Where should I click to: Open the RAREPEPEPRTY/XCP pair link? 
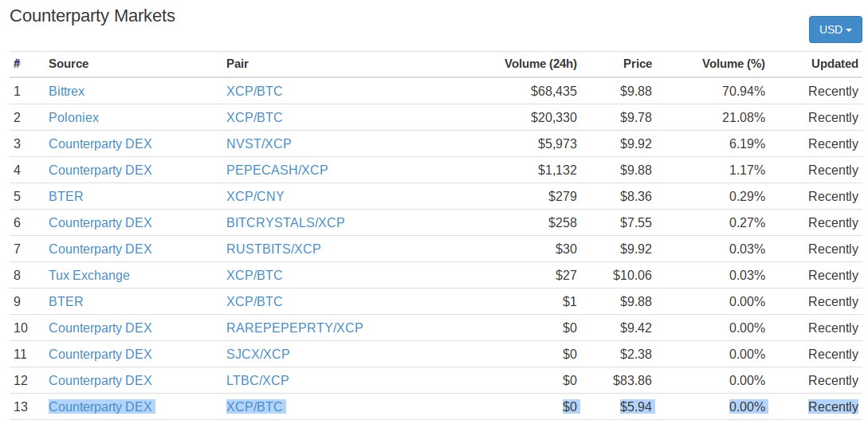[294, 328]
